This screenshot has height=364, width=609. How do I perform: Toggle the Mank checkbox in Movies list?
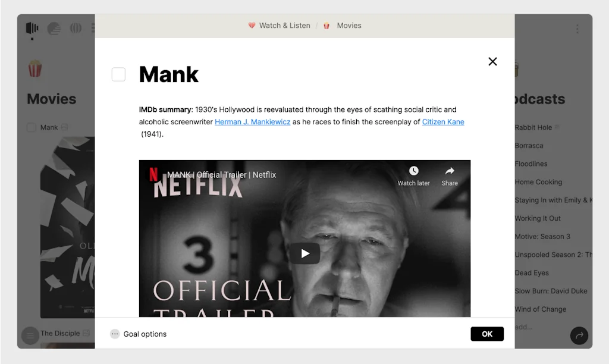point(32,127)
